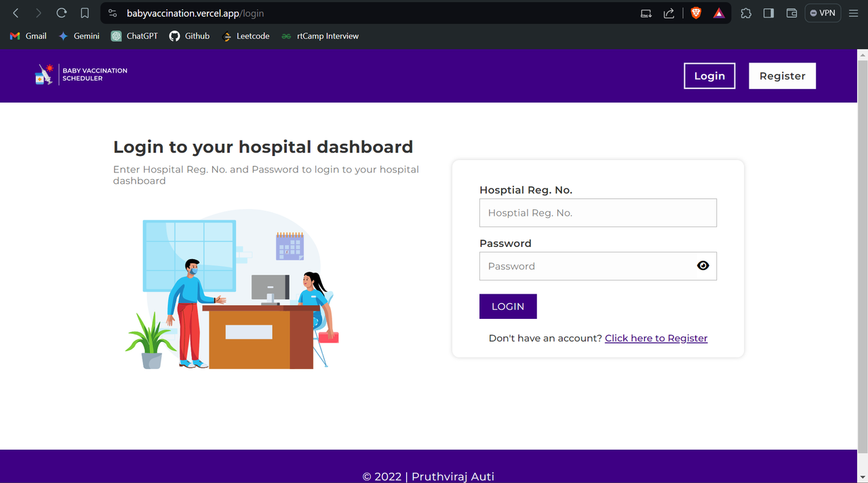The width and height of the screenshot is (868, 483).
Task: Bookmark this page with bookmark icon
Action: (x=85, y=13)
